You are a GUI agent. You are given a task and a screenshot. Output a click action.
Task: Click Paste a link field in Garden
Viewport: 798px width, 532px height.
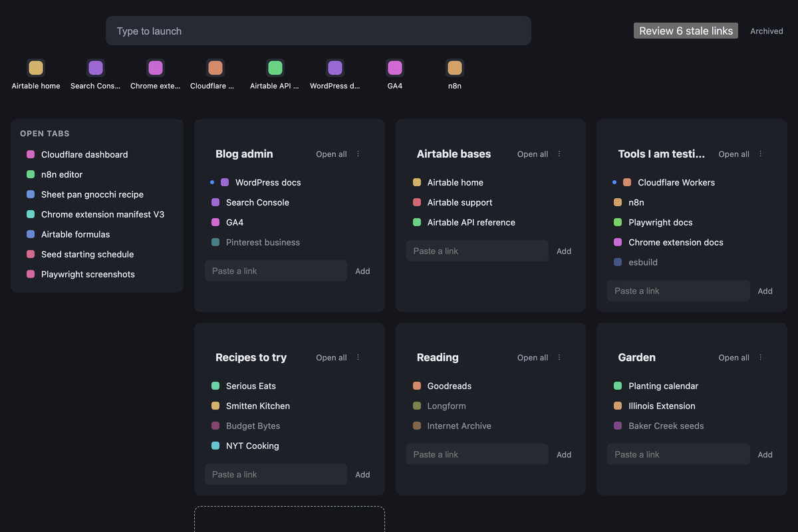(678, 454)
